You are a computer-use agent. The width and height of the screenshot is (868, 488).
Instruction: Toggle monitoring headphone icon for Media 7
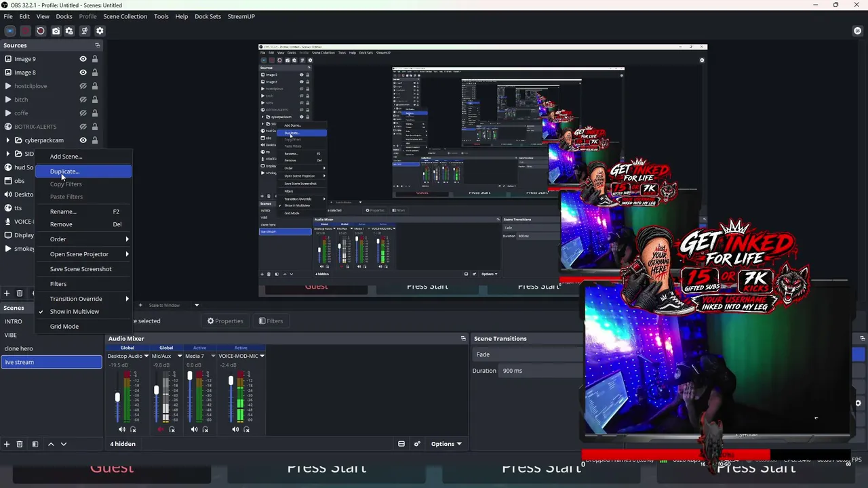(x=205, y=429)
